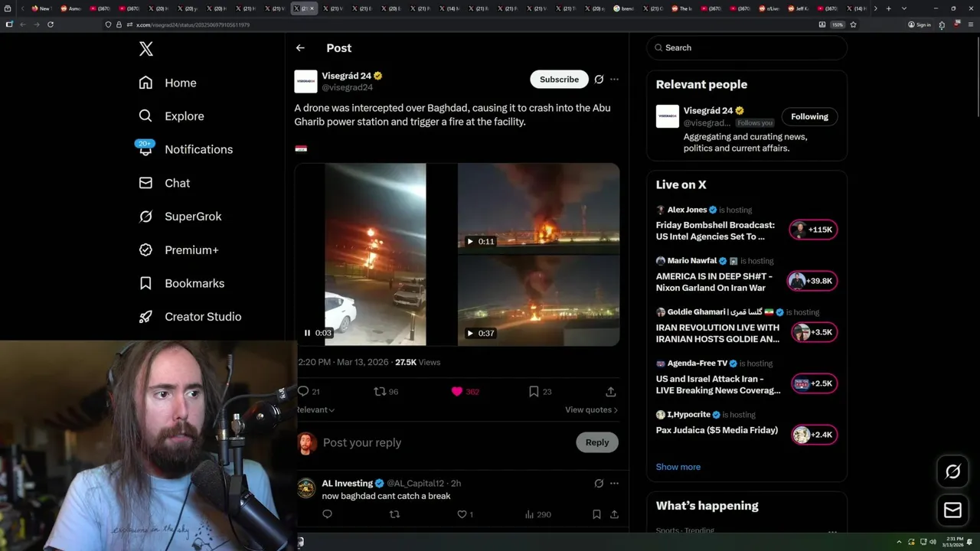Open the list all tabs dropdown

904,8
